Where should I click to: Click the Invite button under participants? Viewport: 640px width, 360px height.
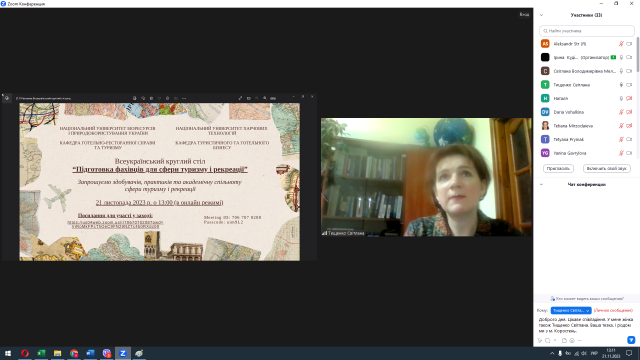558,169
